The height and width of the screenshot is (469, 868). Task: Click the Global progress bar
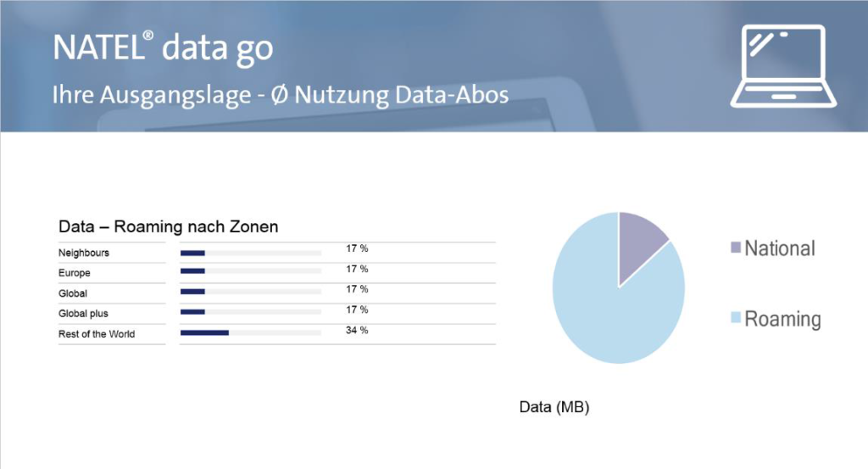251,292
